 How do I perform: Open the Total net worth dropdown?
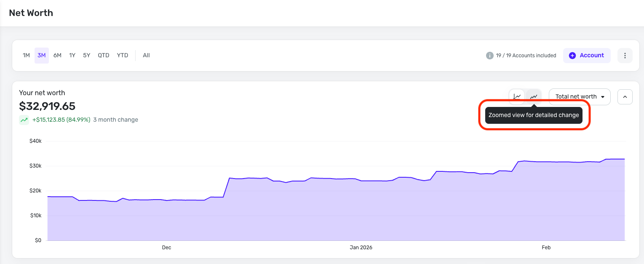579,96
